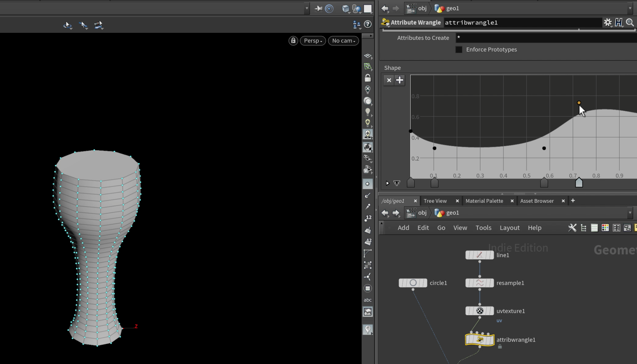Select the highlighted orange point on the Shape ramp
Viewport: 637px width, 364px height.
point(579,103)
